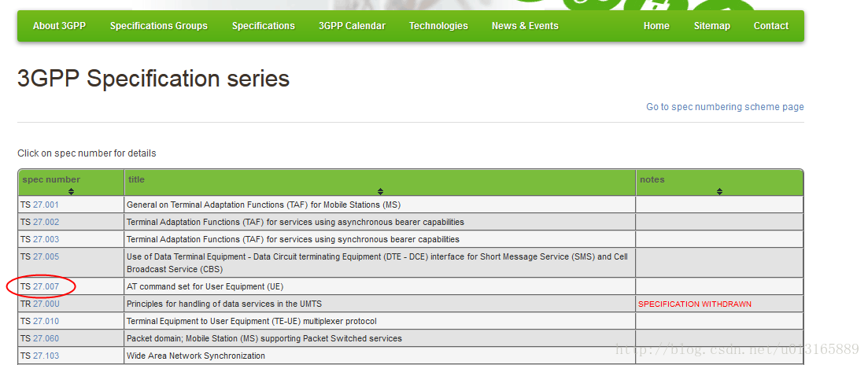The width and height of the screenshot is (868, 365).
Task: Click the '3GPP Specification series' heading
Action: coord(153,79)
